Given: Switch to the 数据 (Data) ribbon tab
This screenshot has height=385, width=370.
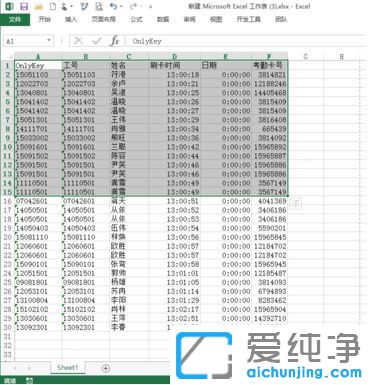Looking at the screenshot, I should tap(163, 19).
